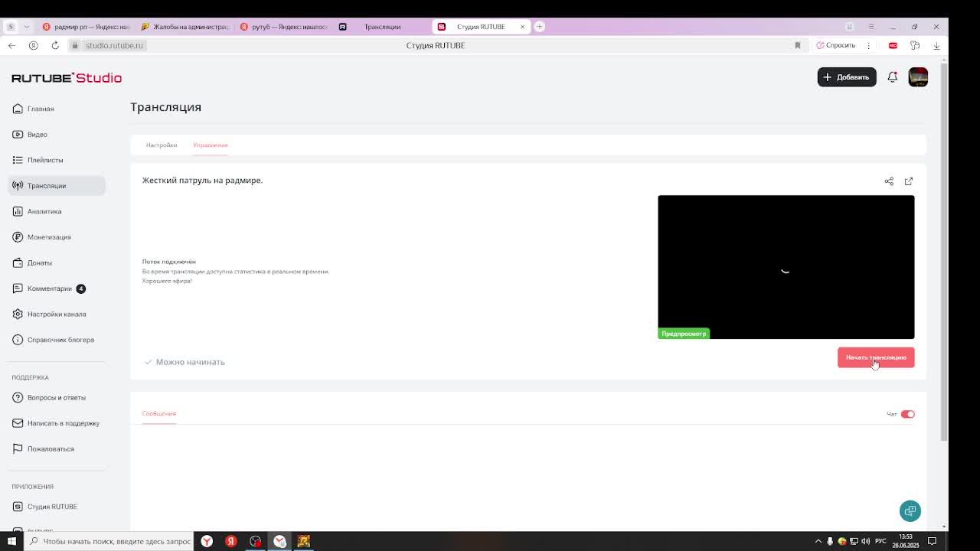This screenshot has width=980, height=551.
Task: Click the share stream icon
Action: pos(889,181)
